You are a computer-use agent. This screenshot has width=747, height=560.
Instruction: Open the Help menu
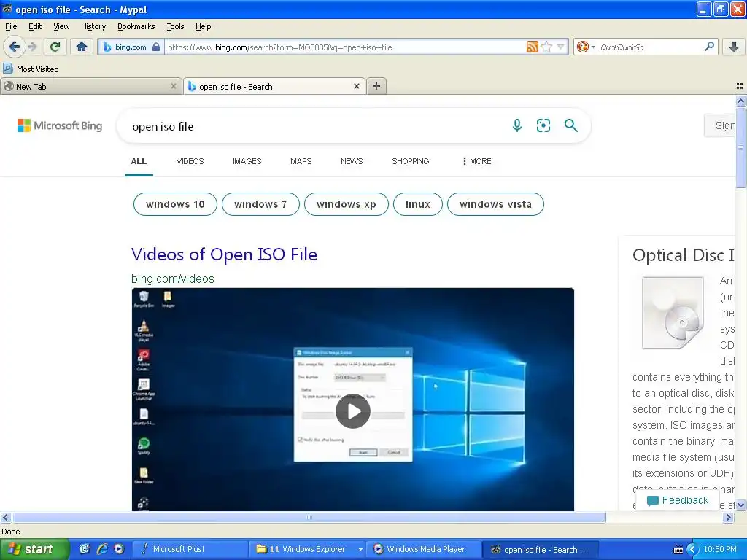(203, 26)
